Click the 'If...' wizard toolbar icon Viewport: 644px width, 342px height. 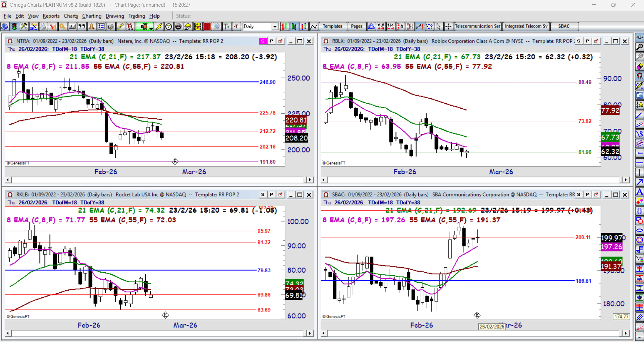[x=34, y=26]
